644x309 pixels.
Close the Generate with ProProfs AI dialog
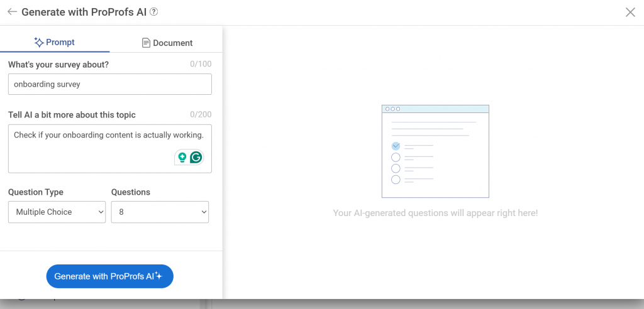pyautogui.click(x=630, y=12)
